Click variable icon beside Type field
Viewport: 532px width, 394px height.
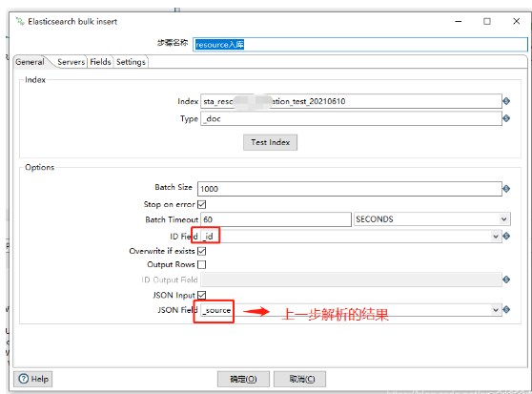tap(506, 118)
